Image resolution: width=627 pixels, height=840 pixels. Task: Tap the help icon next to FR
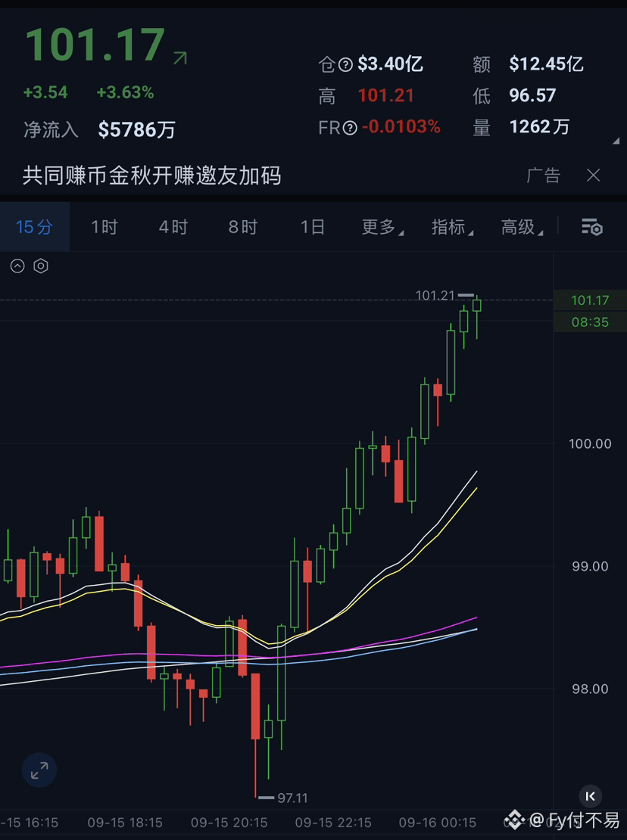tap(350, 127)
